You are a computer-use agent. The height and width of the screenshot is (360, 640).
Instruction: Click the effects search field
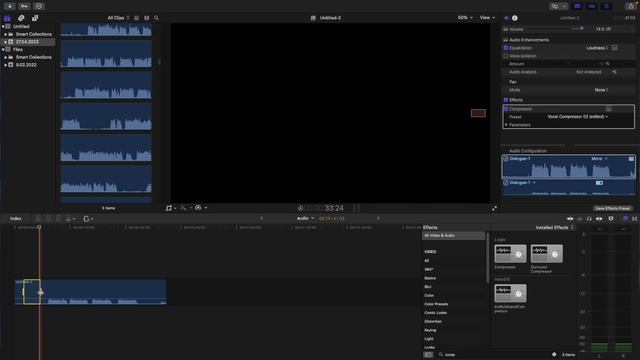point(495,355)
